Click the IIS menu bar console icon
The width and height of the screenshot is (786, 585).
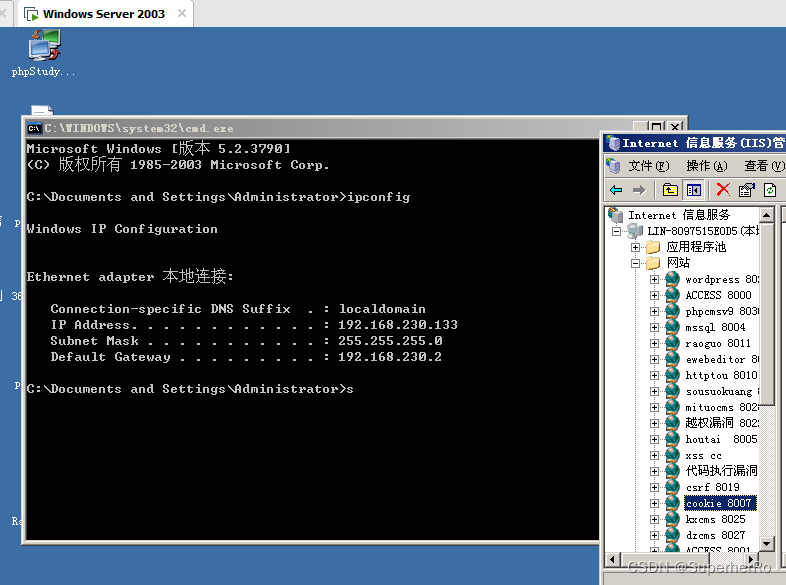point(613,165)
